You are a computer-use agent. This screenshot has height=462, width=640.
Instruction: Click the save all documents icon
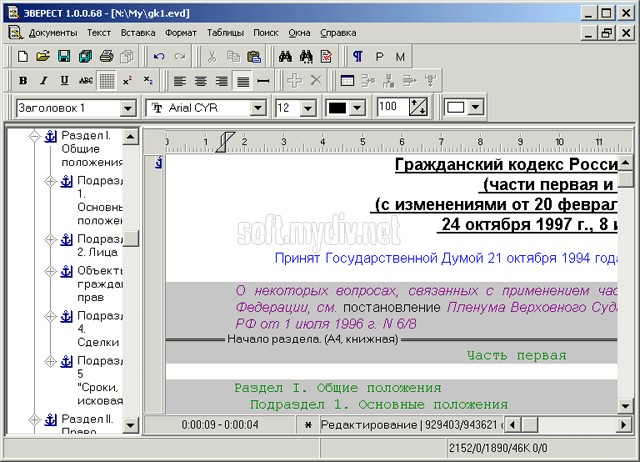85,56
